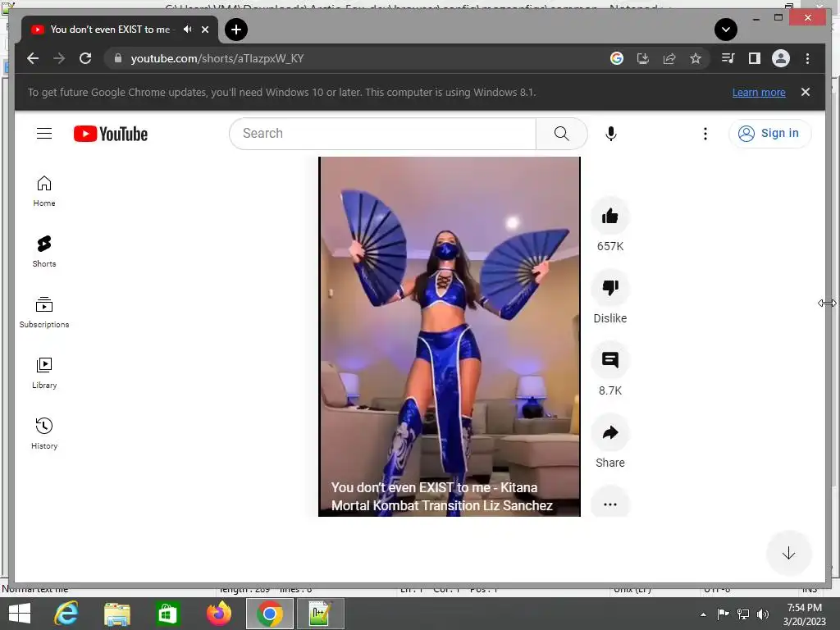Share the short video
Viewport: 840px width, 630px height.
tap(609, 432)
